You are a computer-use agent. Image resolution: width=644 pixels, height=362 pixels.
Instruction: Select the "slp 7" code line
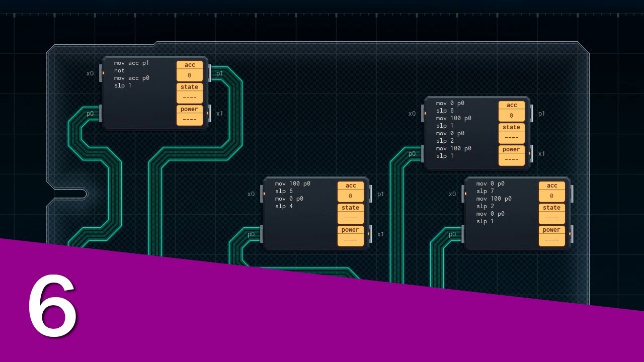point(485,191)
